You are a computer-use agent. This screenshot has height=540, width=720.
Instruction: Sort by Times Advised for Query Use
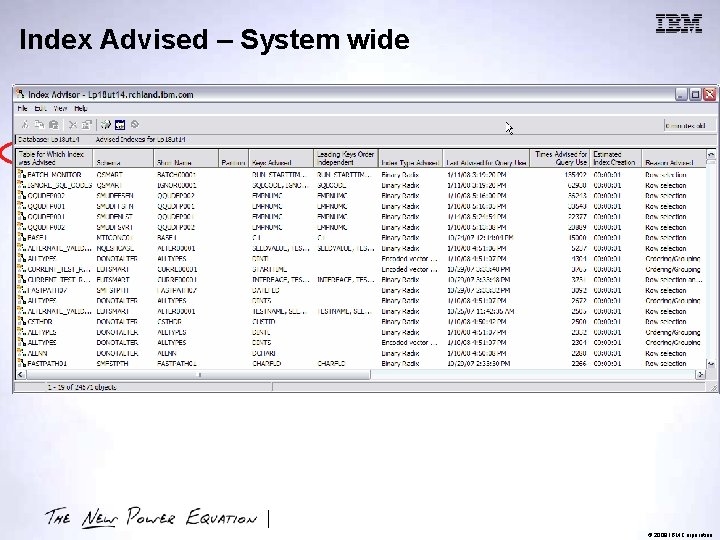pyautogui.click(x=559, y=158)
